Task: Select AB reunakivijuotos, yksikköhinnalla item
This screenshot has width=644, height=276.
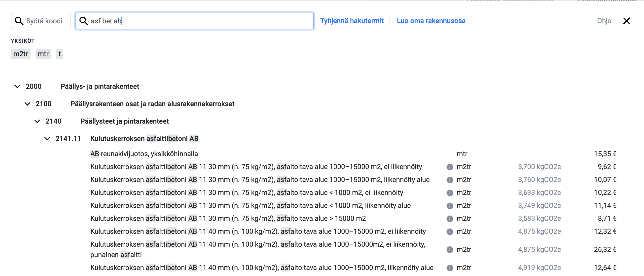Action: pyautogui.click(x=144, y=154)
